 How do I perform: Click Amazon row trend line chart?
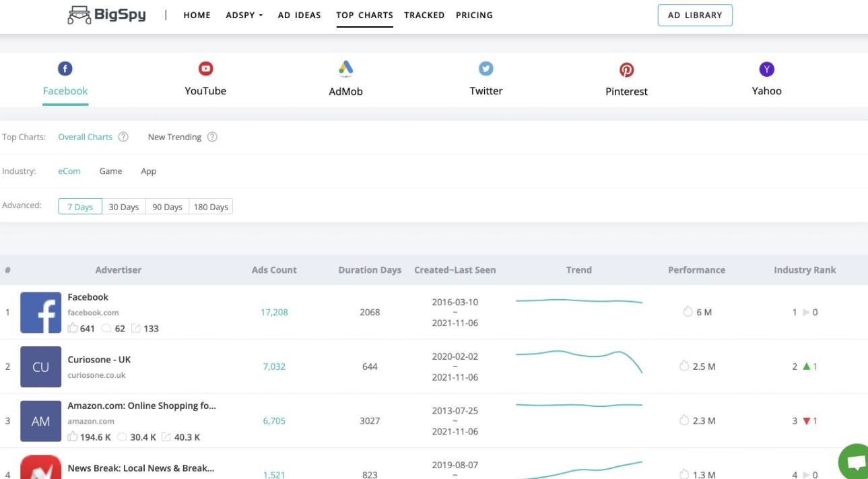pyautogui.click(x=579, y=405)
